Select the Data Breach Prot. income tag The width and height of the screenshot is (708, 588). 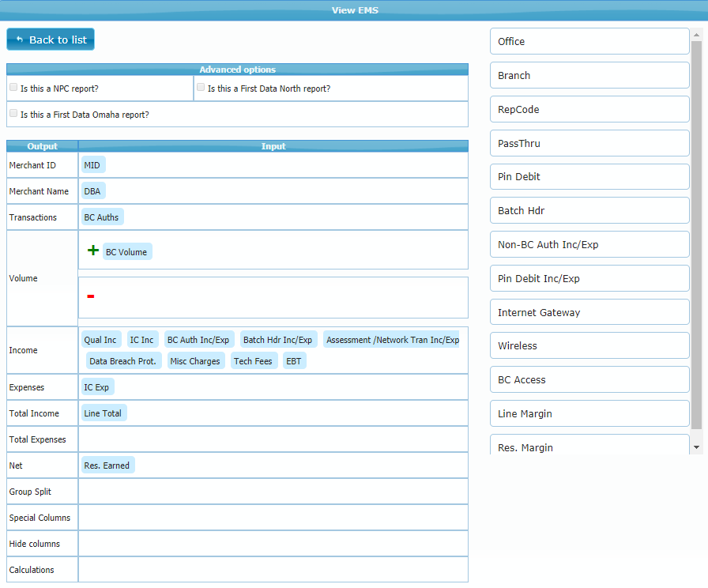click(123, 361)
